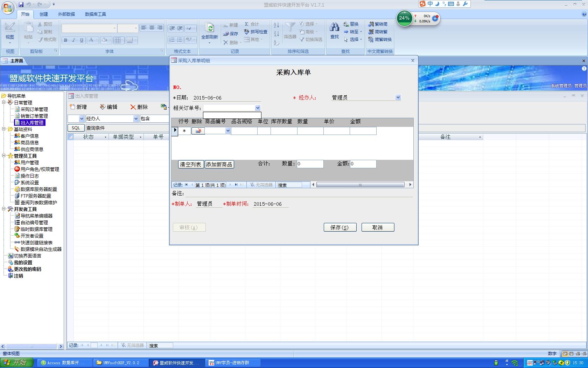Open the 相关订单号 dropdown

point(258,108)
